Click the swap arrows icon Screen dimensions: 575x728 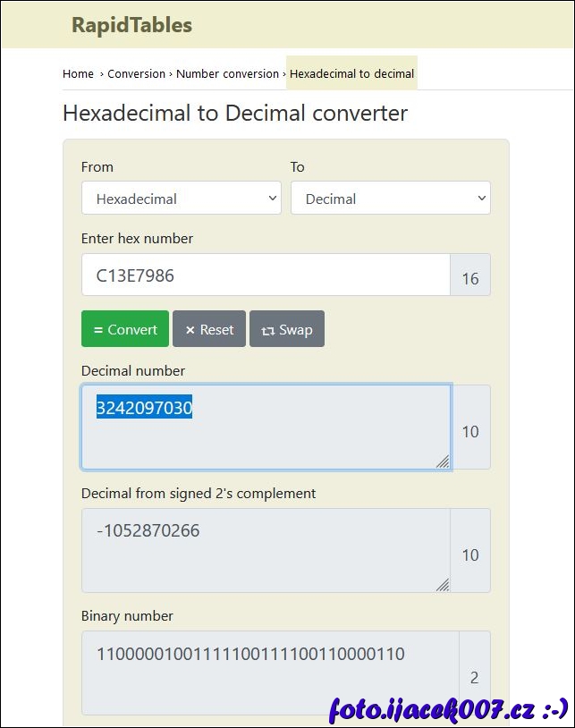267,331
